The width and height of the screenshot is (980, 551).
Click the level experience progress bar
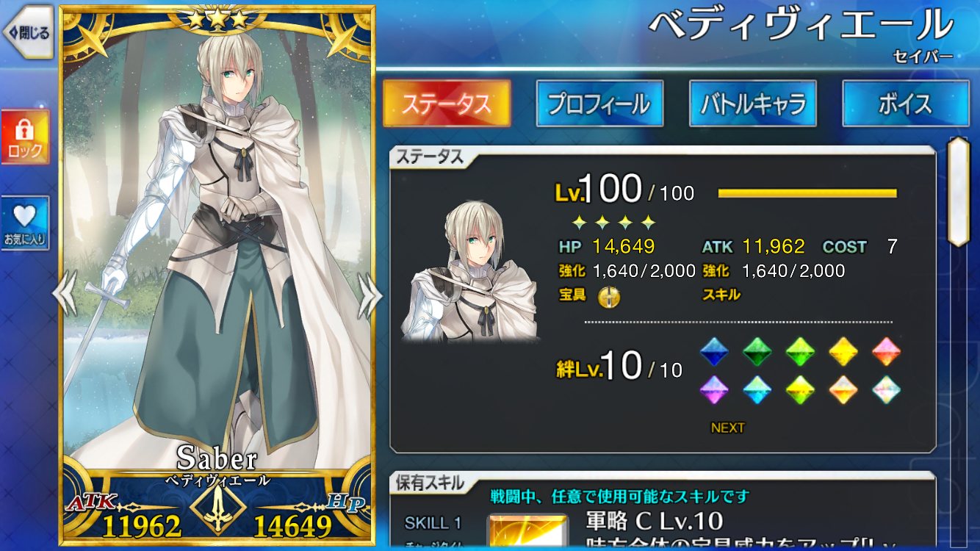point(807,193)
